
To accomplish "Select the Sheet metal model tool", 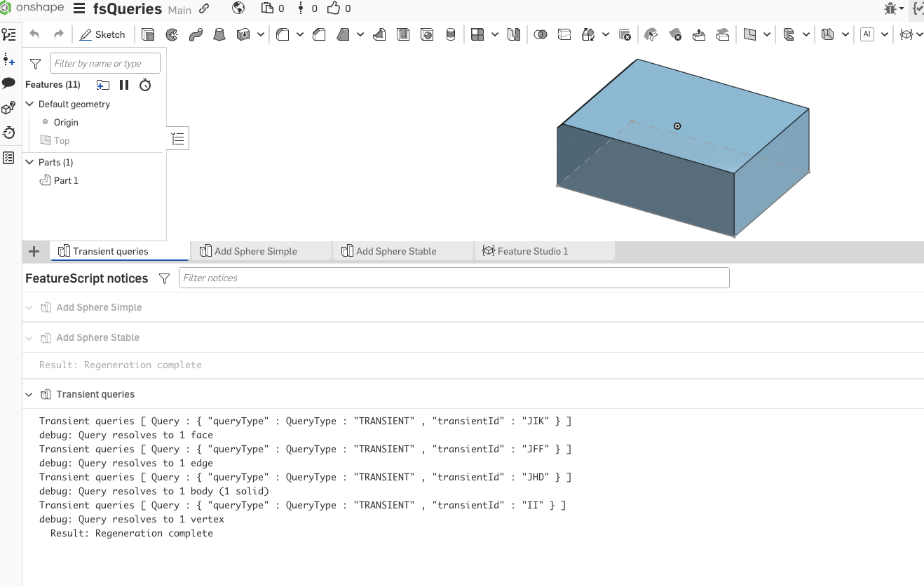I will (x=828, y=34).
